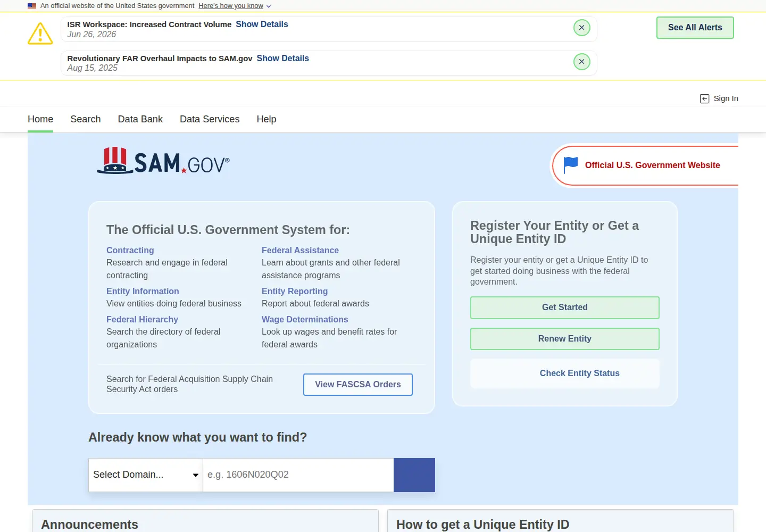Click the blue search submit button
The image size is (766, 532).
[414, 475]
